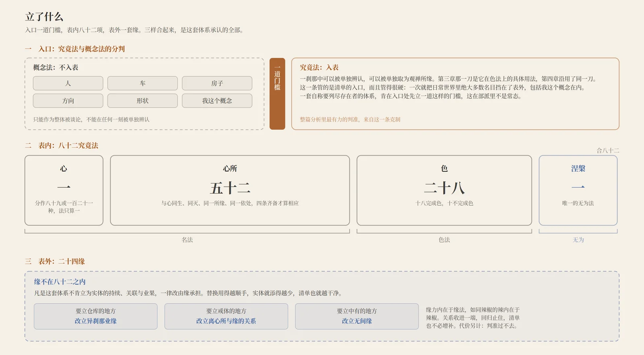The width and height of the screenshot is (644, 355).
Task: Click the label 究竟法：入表
Action: pos(319,67)
